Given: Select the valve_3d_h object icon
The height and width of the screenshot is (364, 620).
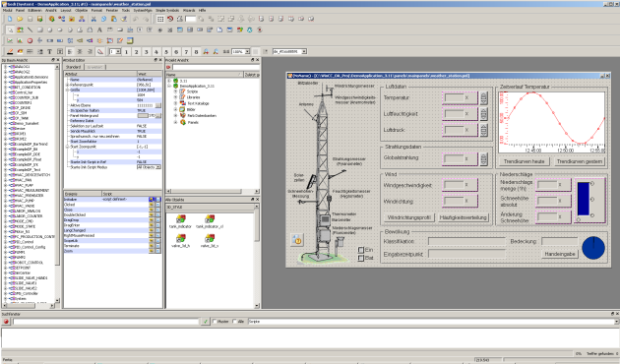Looking at the screenshot, I should [x=180, y=238].
